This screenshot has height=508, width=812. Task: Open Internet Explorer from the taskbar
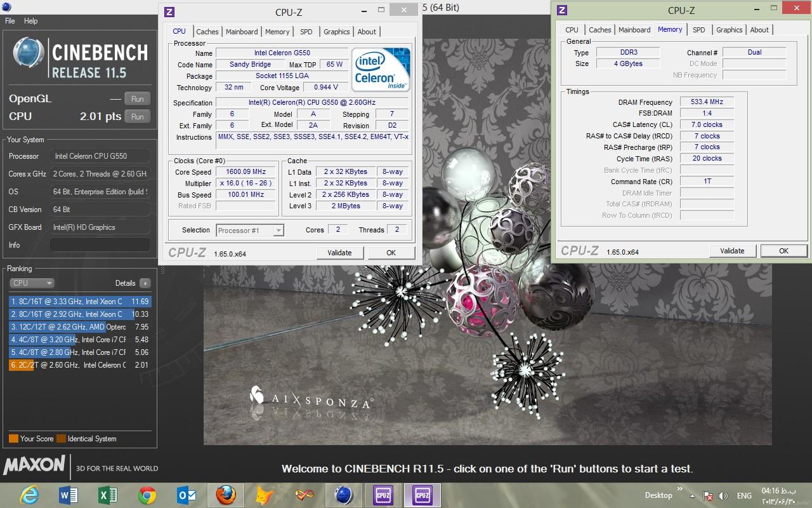click(x=29, y=495)
